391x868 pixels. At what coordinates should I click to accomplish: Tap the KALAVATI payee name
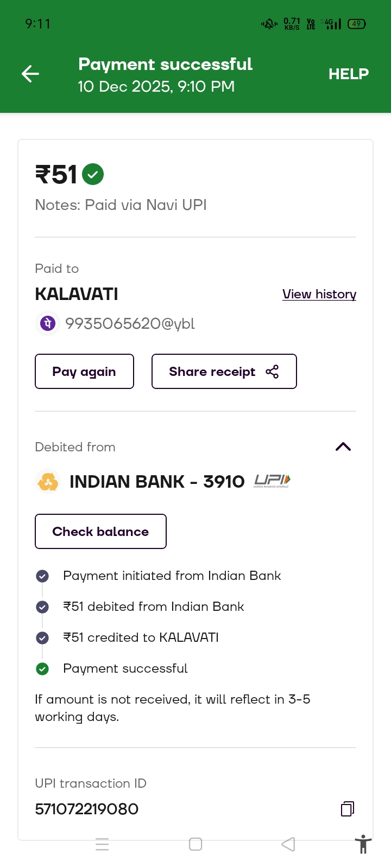coord(77,294)
